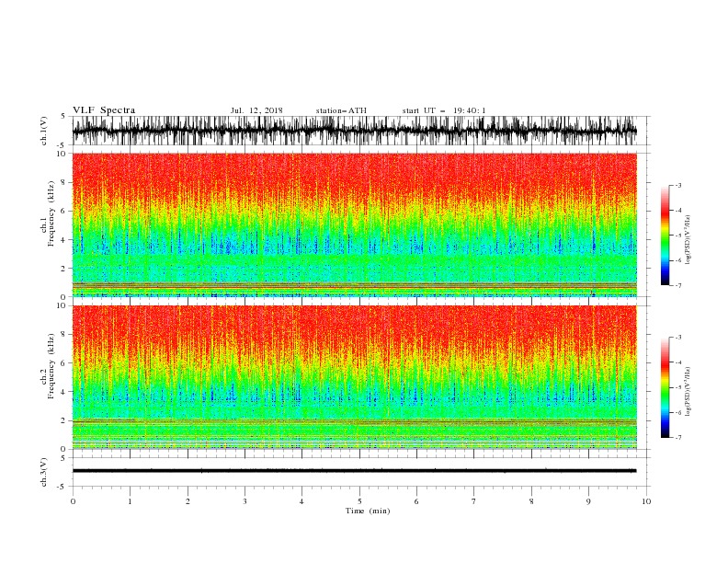This screenshot has height=563, width=728.
Task: Click the time axis tick label 0
Action: point(73,501)
